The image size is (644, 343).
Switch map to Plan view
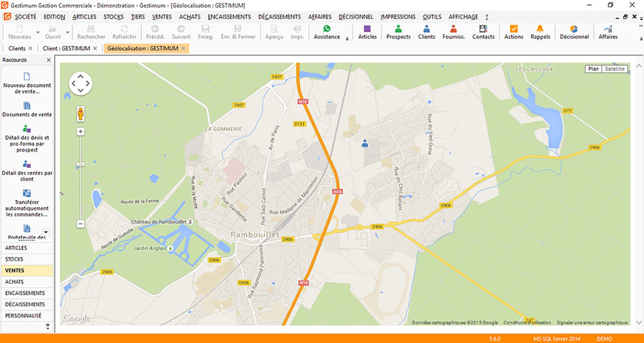click(594, 69)
